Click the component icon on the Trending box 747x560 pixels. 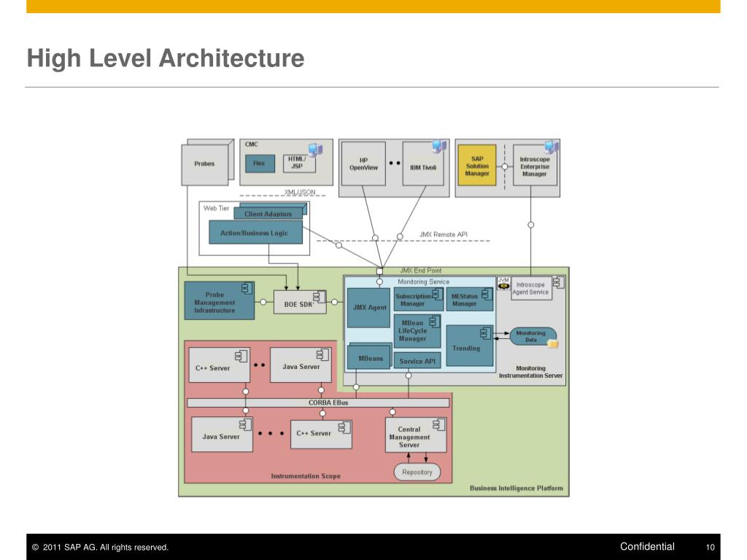click(x=485, y=332)
